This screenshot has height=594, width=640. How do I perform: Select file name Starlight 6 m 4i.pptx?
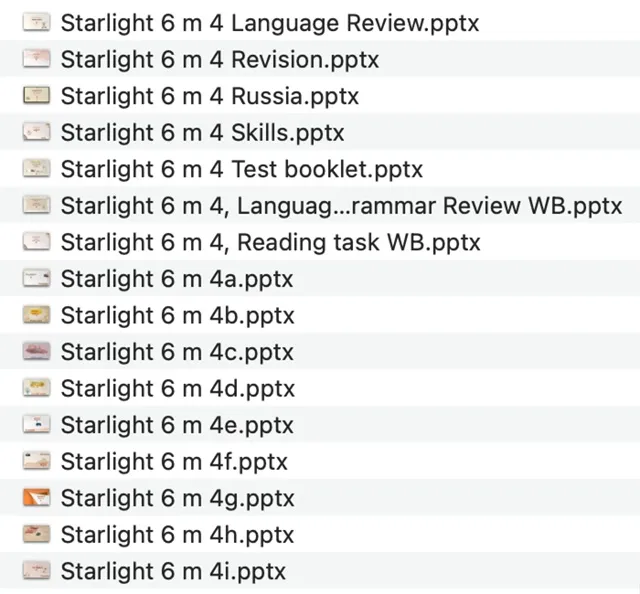click(173, 572)
